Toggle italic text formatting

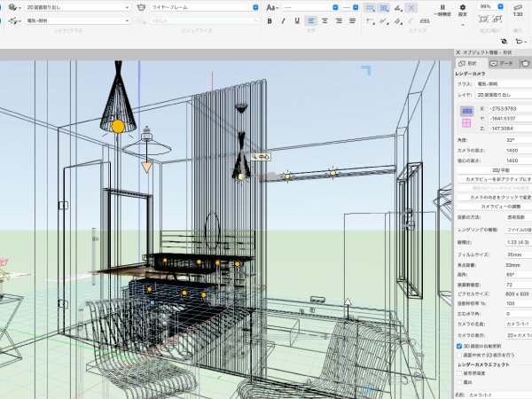click(x=283, y=20)
